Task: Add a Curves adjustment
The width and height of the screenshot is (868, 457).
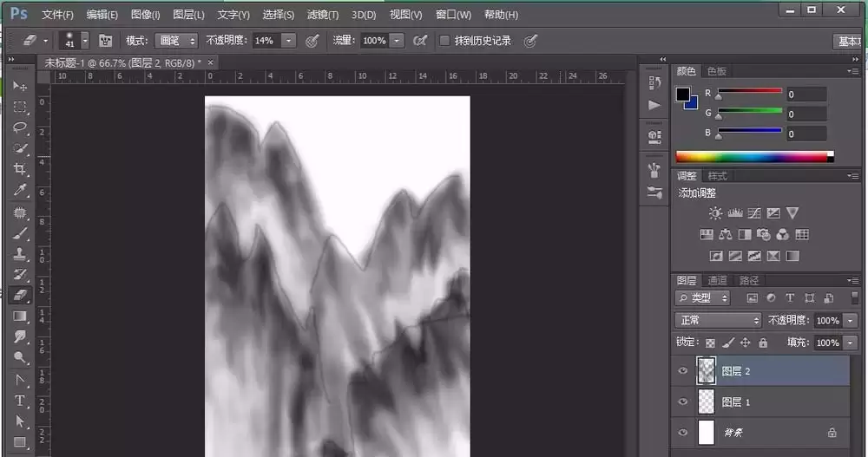Action: tap(754, 213)
